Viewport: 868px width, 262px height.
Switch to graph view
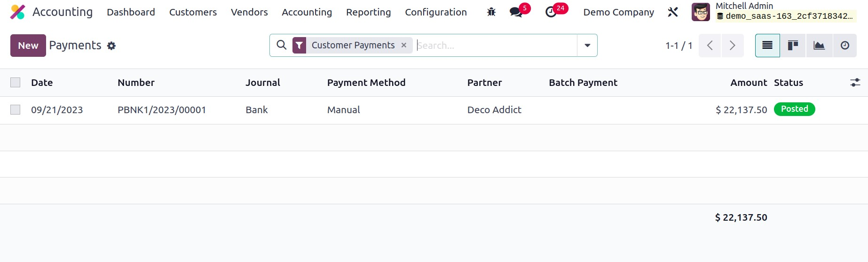tap(819, 46)
